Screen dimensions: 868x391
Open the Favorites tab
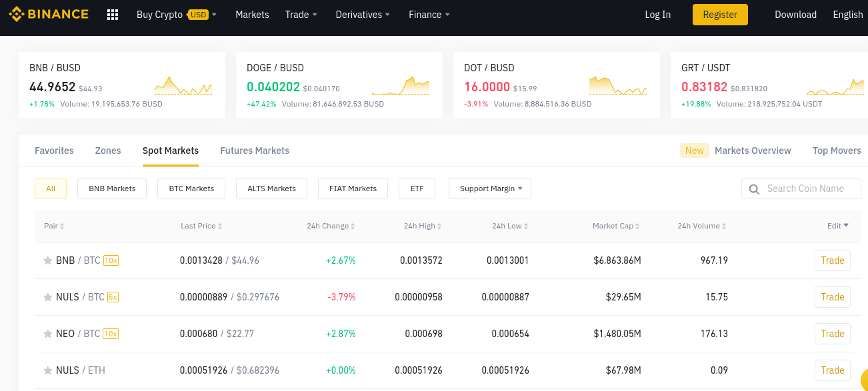pyautogui.click(x=54, y=151)
